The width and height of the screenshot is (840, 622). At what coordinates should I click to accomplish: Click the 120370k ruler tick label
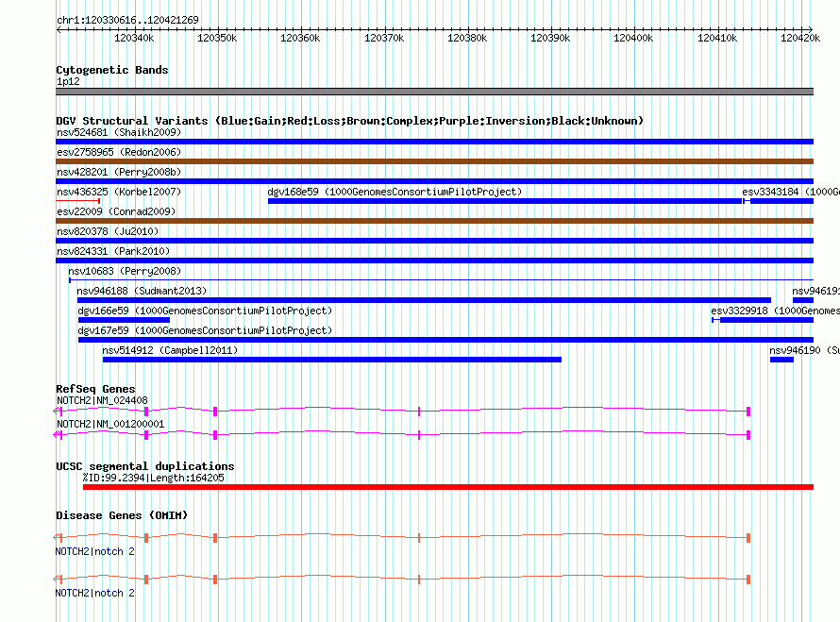(384, 38)
